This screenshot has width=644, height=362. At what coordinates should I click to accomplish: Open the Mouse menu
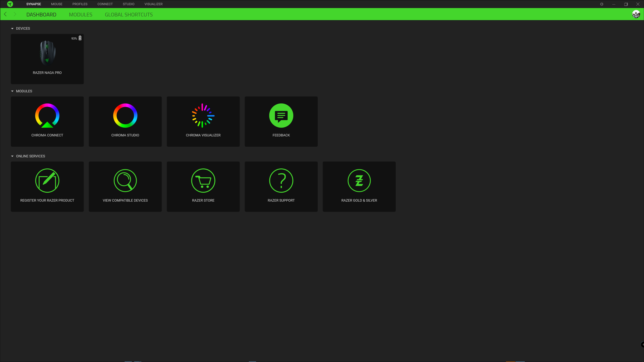pyautogui.click(x=57, y=4)
